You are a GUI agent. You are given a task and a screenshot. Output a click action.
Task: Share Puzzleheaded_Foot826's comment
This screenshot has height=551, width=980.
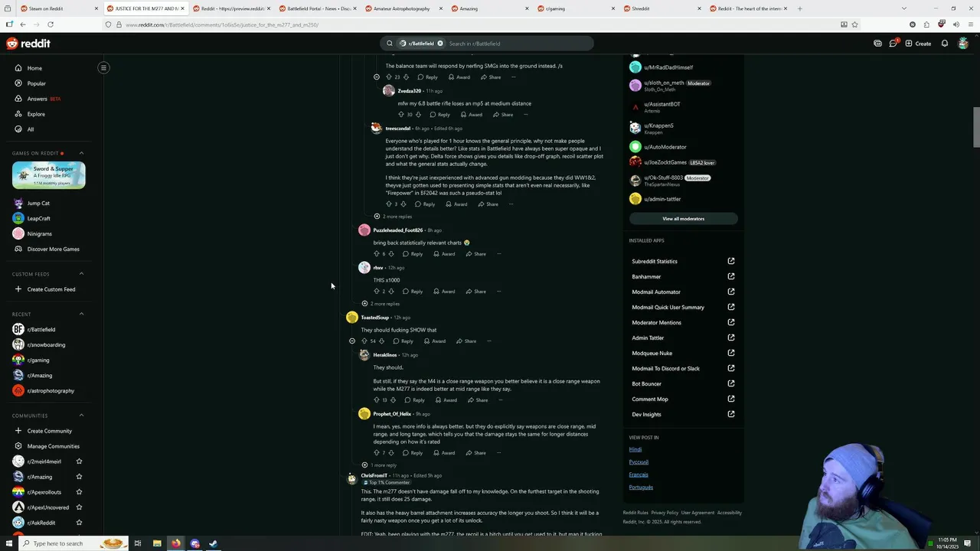click(475, 254)
